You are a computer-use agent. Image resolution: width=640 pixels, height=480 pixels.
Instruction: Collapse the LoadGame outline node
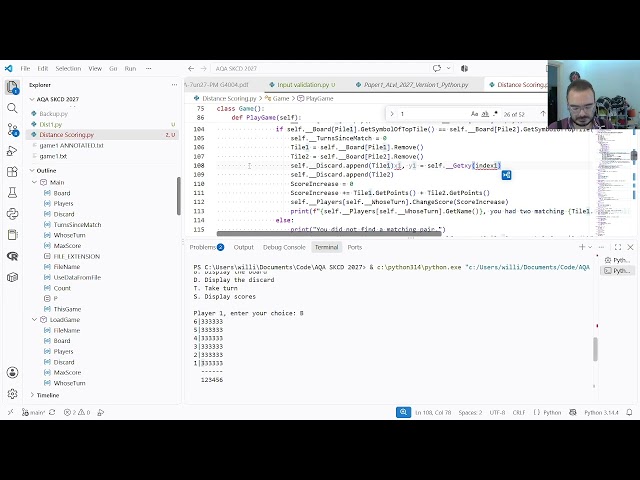35,320
